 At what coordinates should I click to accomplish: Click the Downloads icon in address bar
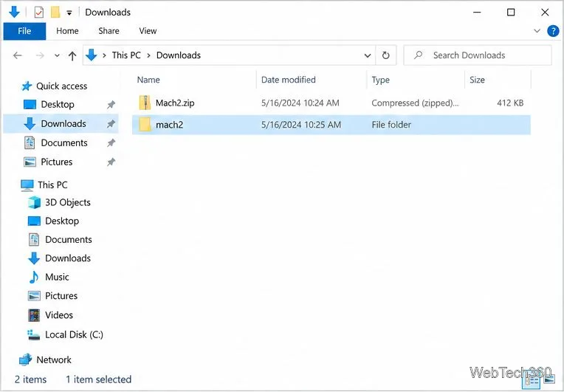[92, 55]
